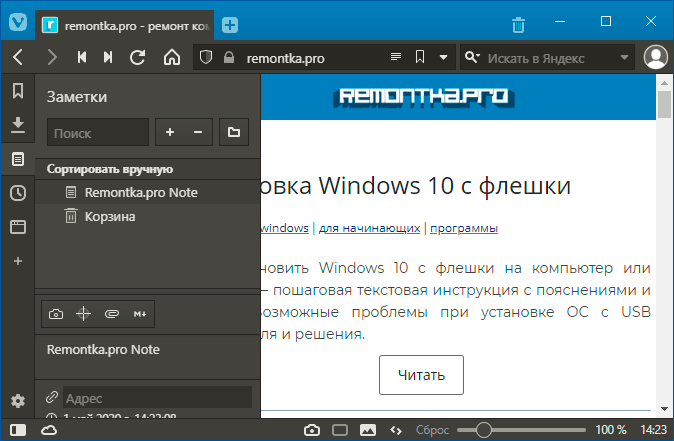Click the Remontka.pro site logo
674x441 pixels.
[423, 97]
